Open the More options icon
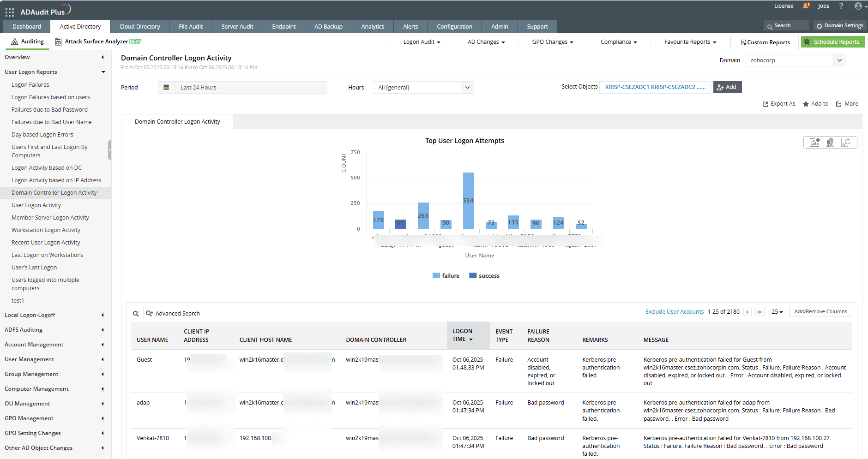868x459 pixels. point(838,103)
